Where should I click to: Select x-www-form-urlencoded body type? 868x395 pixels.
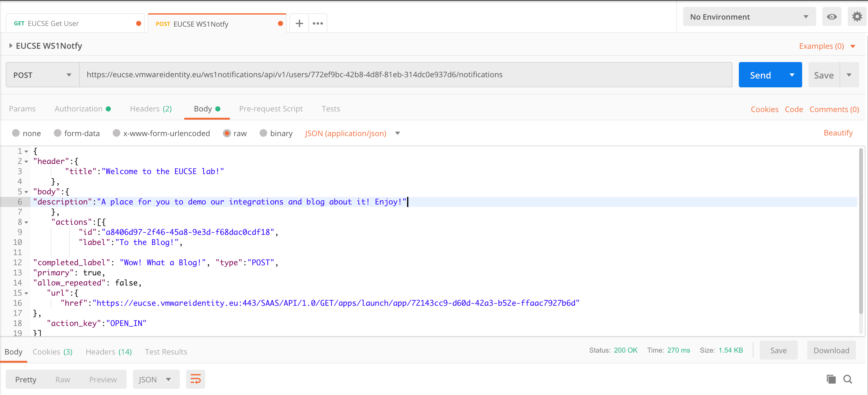(116, 133)
